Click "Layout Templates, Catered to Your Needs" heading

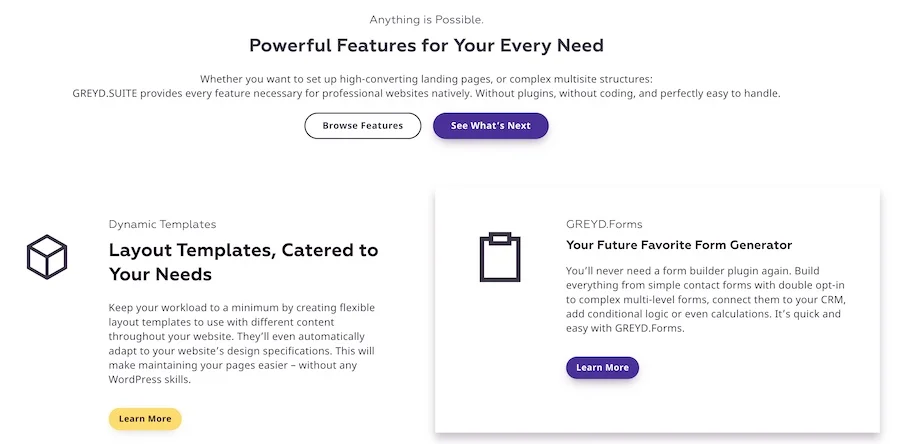243,261
